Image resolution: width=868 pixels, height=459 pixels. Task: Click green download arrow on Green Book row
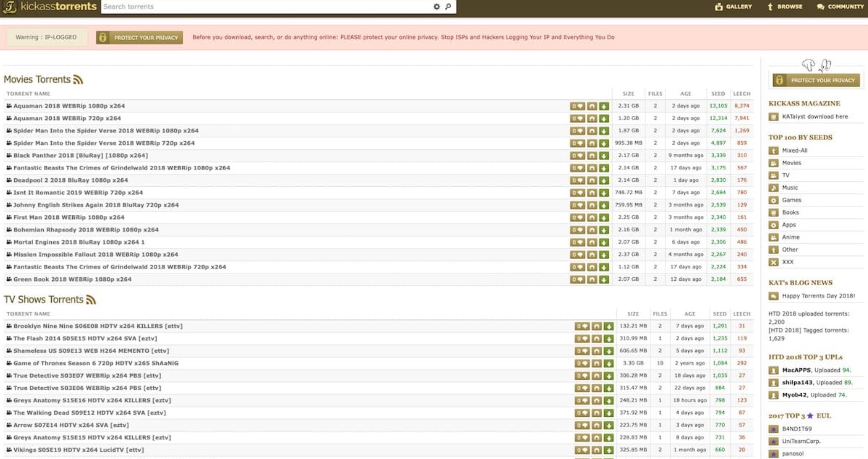click(604, 279)
